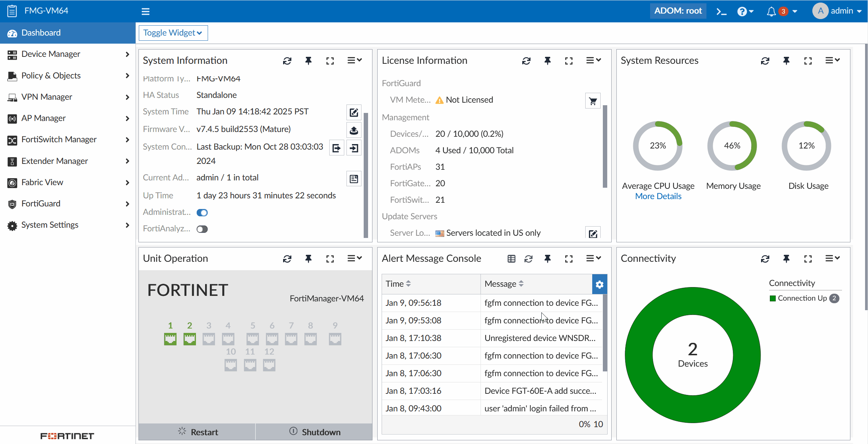868x444 pixels.
Task: Open the CLI console icon
Action: [x=721, y=12]
